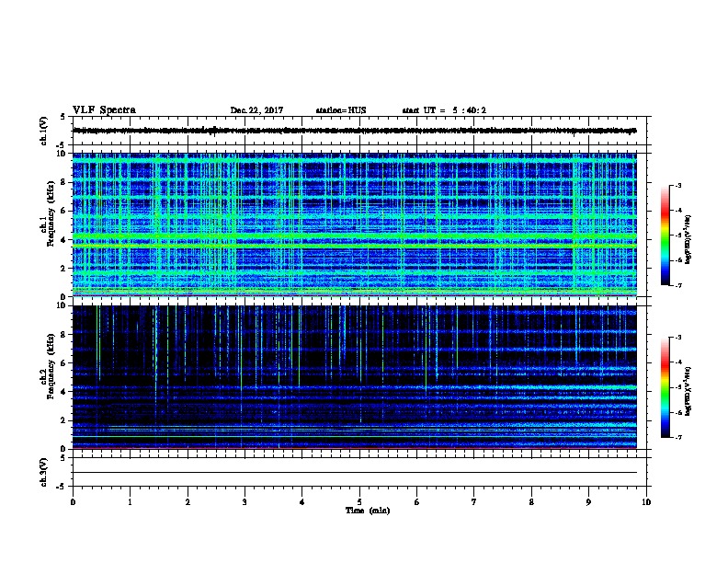Click time-axis tick label '1'

(x=130, y=501)
